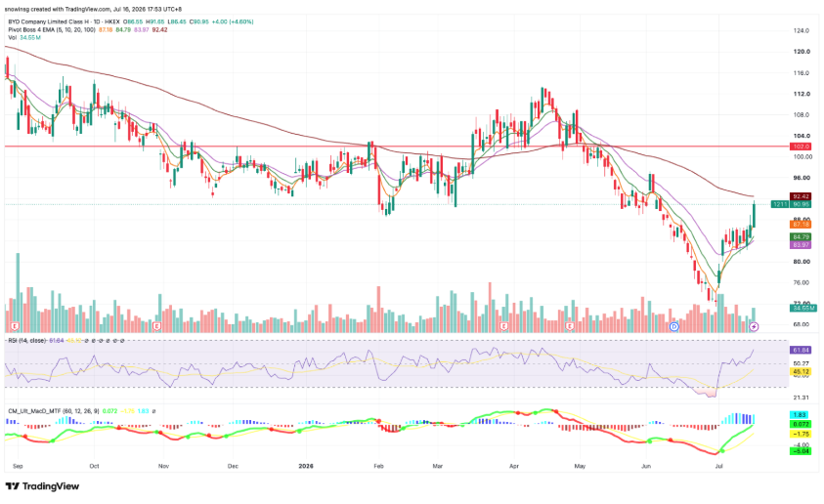Click the earnings E marker just before May
The height and width of the screenshot is (504, 824).
point(570,326)
